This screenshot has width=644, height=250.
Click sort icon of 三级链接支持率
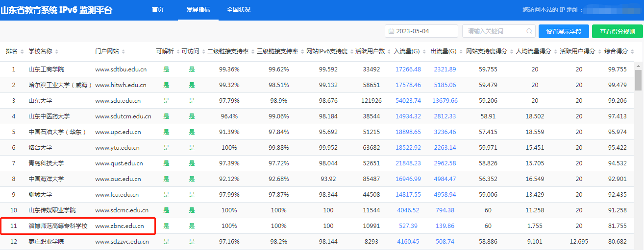click(301, 51)
